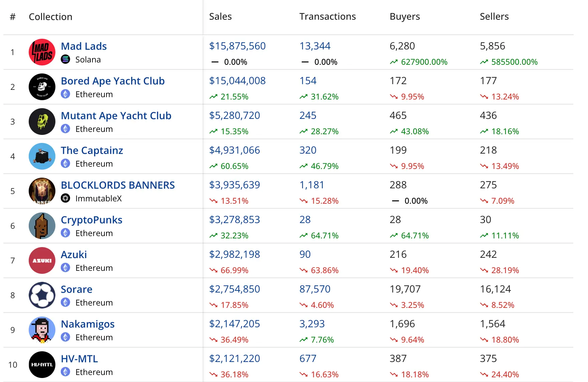Open the Mad Lads collection link
This screenshot has height=382, width=588.
[x=84, y=46]
